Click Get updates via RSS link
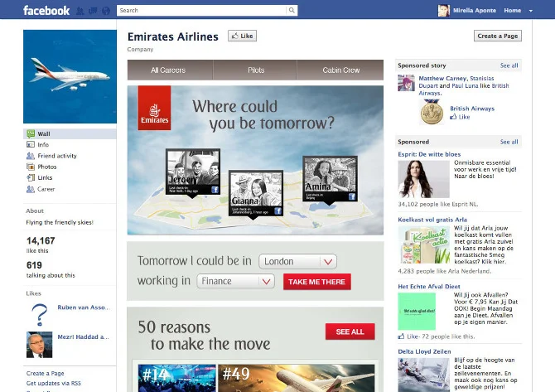 54,383
